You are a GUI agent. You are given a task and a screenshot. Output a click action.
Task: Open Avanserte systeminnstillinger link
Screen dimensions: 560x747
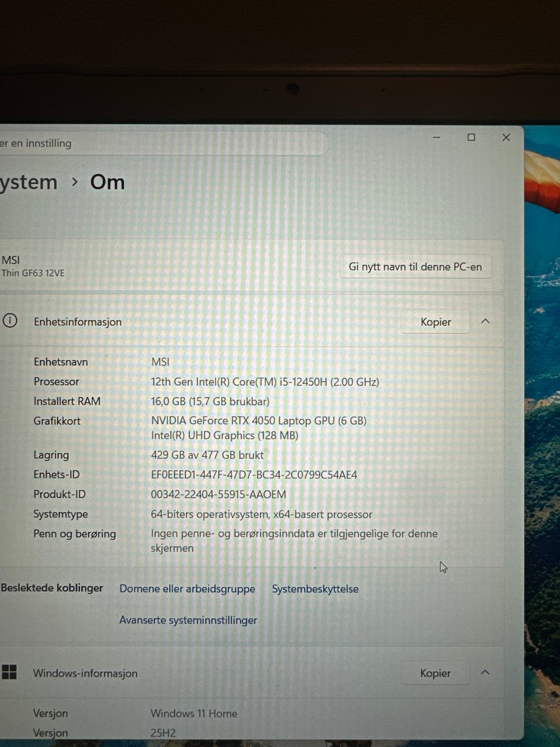tap(188, 620)
